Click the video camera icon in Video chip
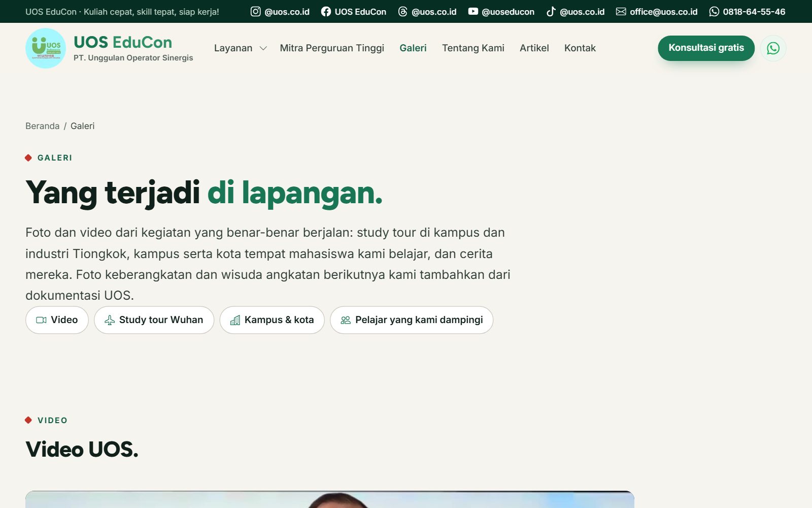The height and width of the screenshot is (508, 812). pyautogui.click(x=42, y=320)
